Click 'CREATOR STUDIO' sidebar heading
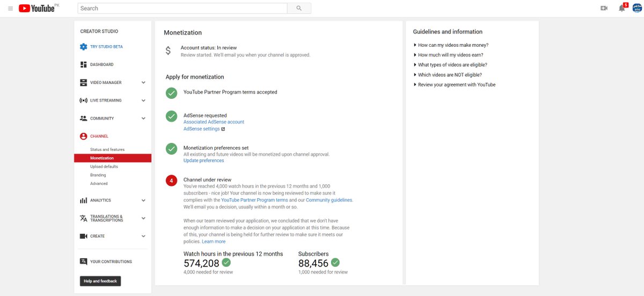Image resolution: width=644 pixels, height=296 pixels. pos(99,31)
